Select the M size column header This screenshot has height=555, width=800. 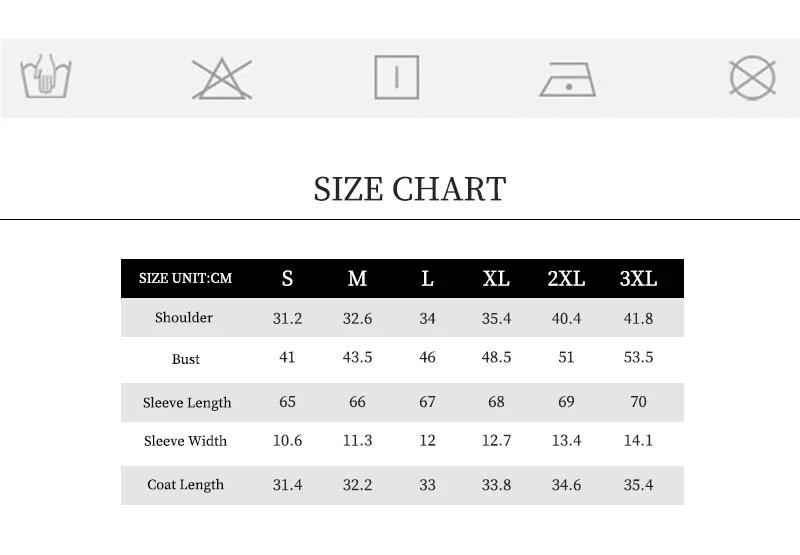point(357,279)
